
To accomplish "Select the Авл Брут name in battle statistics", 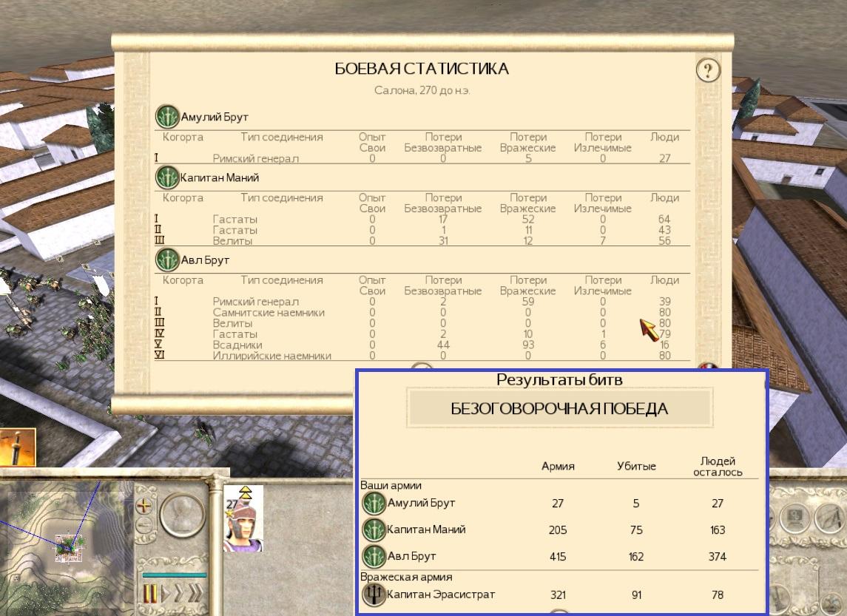I will 205,261.
